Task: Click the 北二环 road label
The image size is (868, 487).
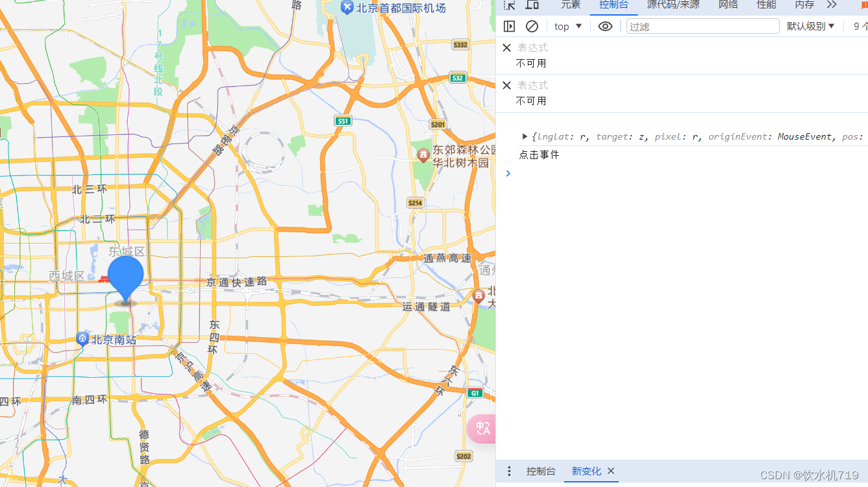Action: coord(97,219)
